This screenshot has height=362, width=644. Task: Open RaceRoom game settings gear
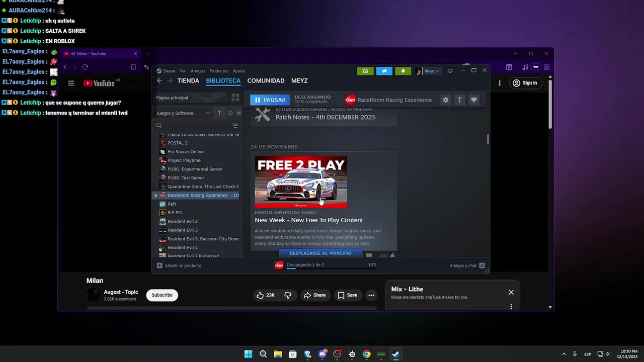pyautogui.click(x=445, y=100)
